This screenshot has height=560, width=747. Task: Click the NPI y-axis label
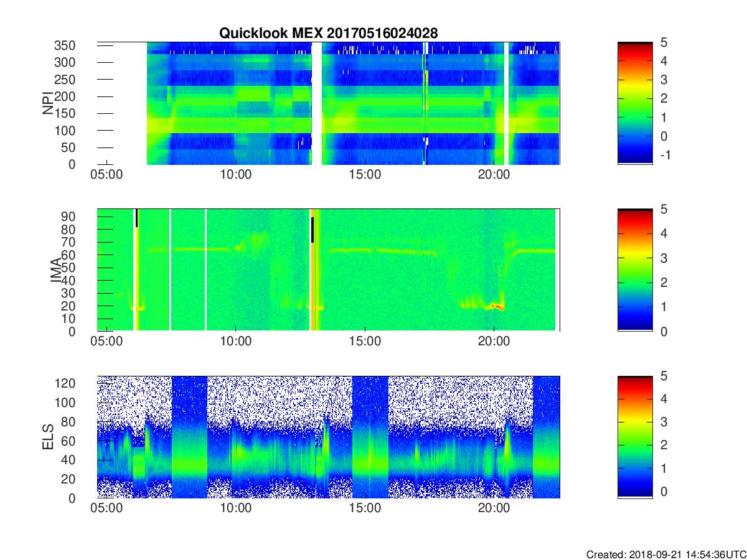click(x=48, y=103)
